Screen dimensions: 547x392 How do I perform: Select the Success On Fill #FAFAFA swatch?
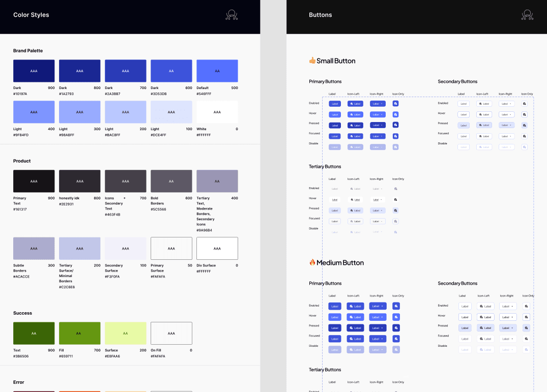point(171,333)
